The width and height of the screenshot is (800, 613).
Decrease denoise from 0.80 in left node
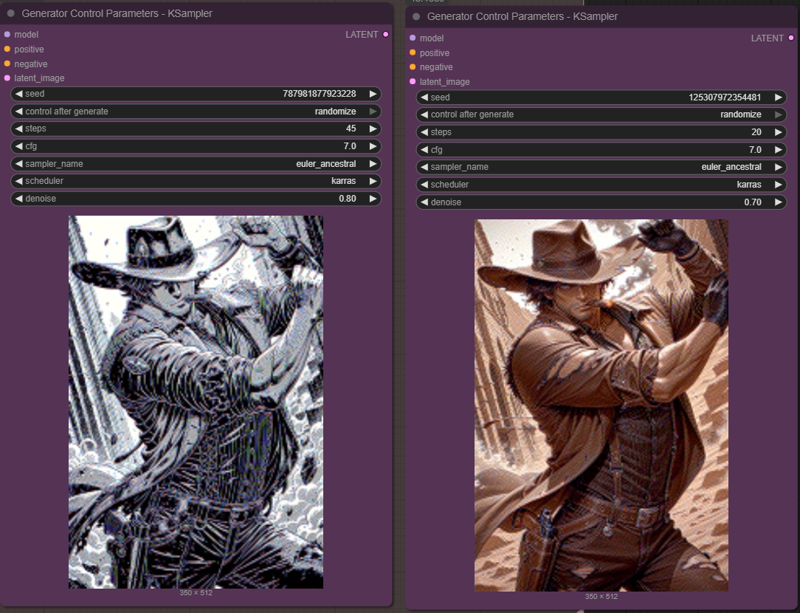[x=19, y=199]
